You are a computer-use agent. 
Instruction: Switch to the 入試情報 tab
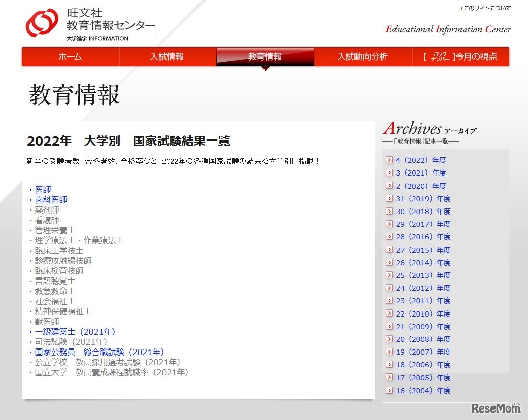(x=168, y=57)
